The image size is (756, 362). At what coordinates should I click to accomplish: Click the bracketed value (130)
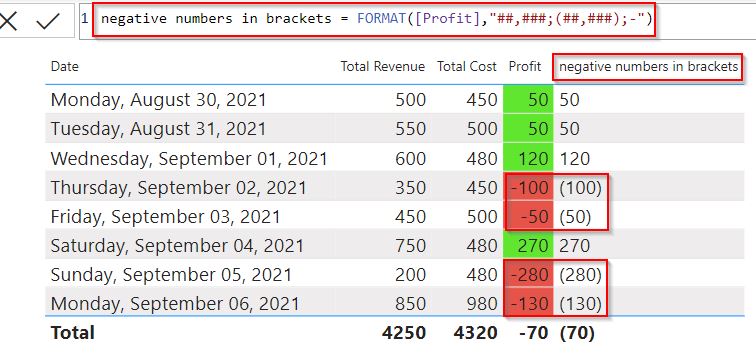[580, 304]
